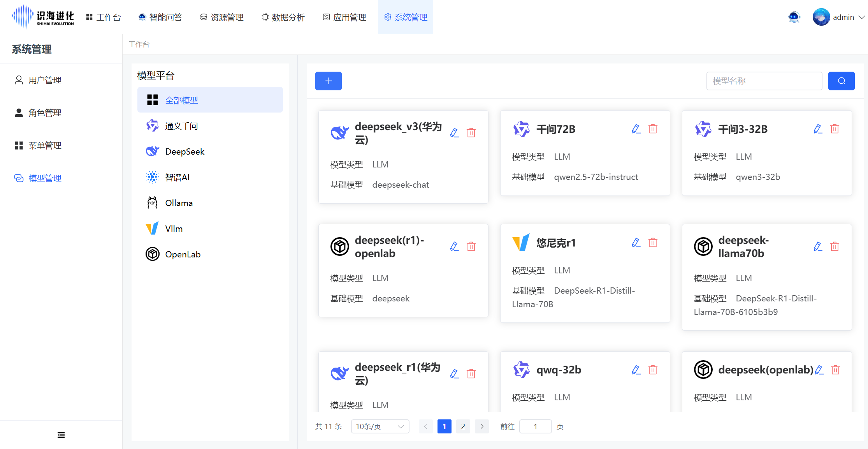Go to 资源管理 top navigation
Screen dimensions: 868x449
(x=222, y=17)
